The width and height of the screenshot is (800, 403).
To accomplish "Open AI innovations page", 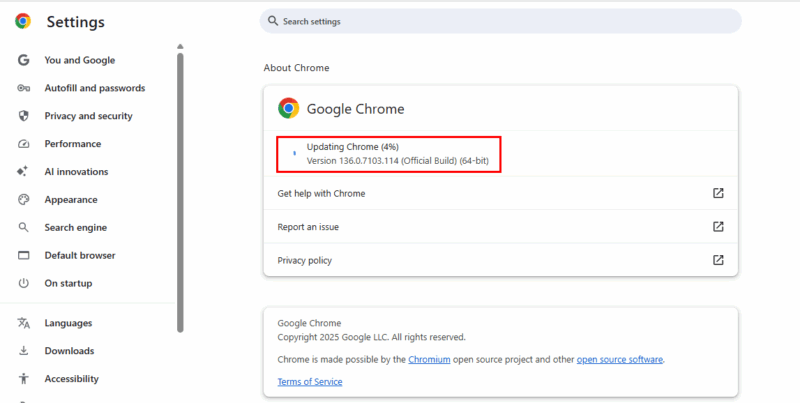I will click(76, 171).
